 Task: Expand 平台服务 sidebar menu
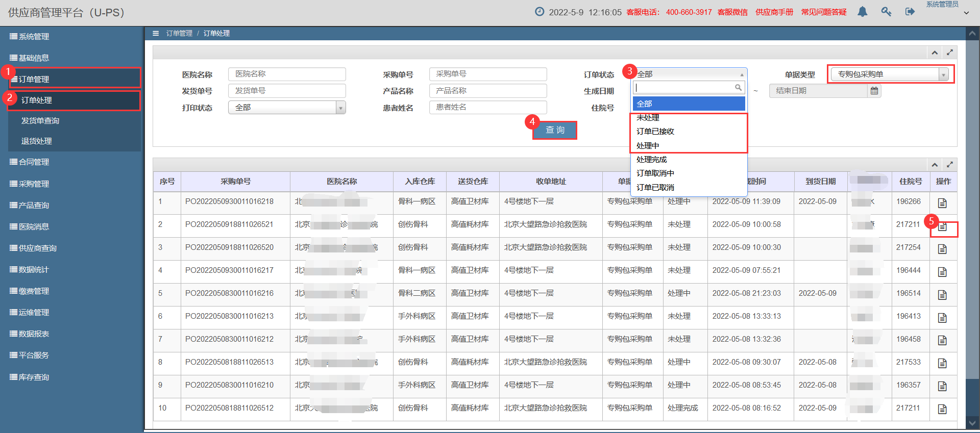tap(71, 355)
